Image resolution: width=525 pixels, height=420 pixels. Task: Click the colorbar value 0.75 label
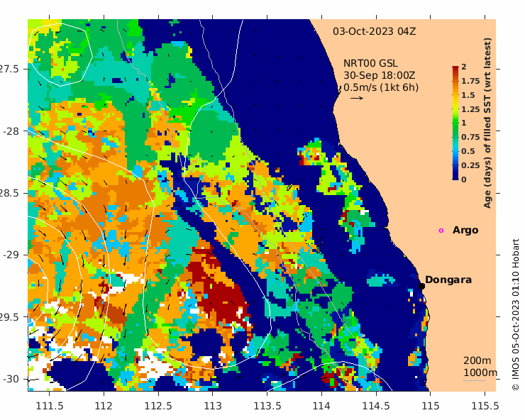click(x=470, y=137)
